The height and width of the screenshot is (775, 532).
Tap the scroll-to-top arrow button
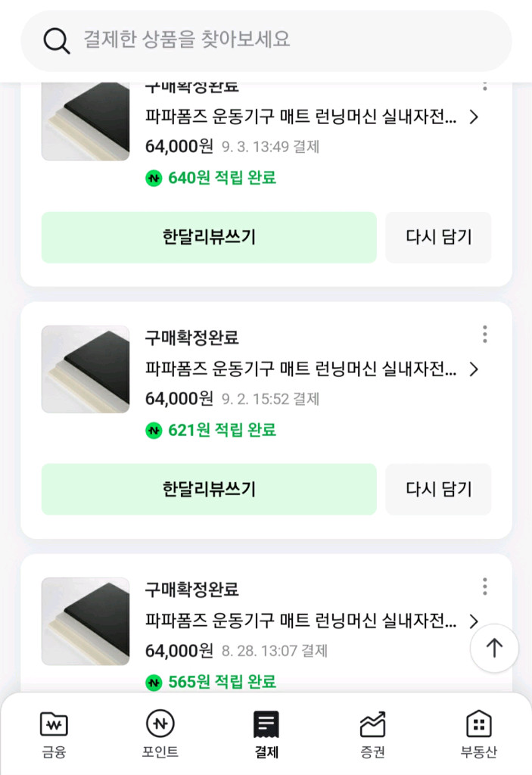494,648
